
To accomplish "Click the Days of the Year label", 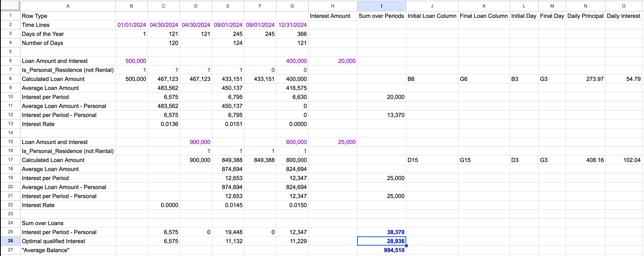I will (x=68, y=34).
